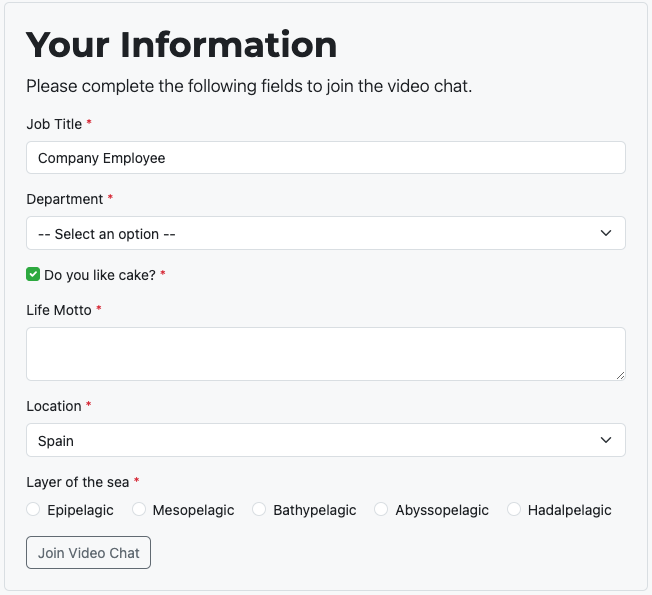
Task: Click the 'Layer of the sea' label
Action: pyautogui.click(x=78, y=482)
